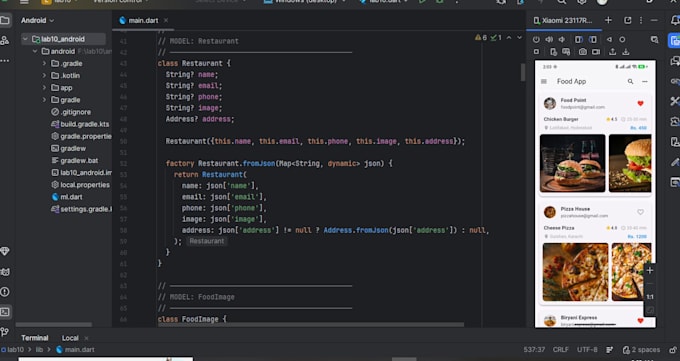Open the Project tool window folder icon
Image resolution: width=680 pixels, height=361 pixels.
tap(5, 20)
